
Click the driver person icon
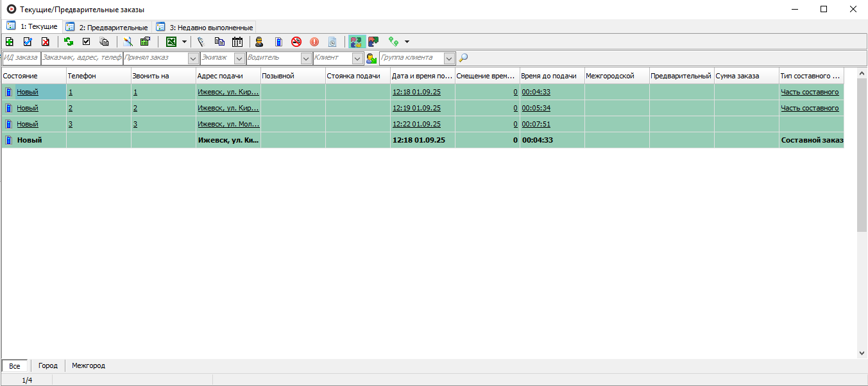(259, 42)
